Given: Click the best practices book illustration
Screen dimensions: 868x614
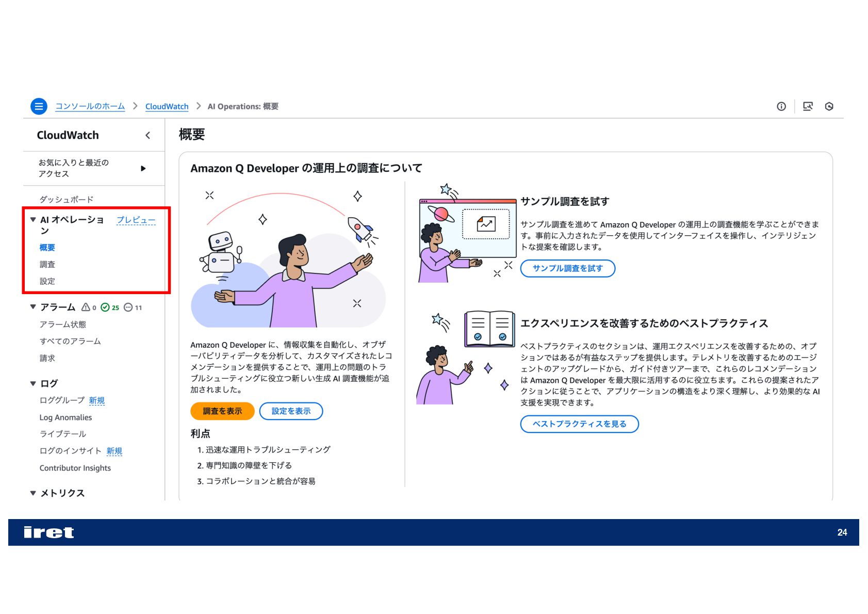Looking at the screenshot, I should (x=467, y=357).
